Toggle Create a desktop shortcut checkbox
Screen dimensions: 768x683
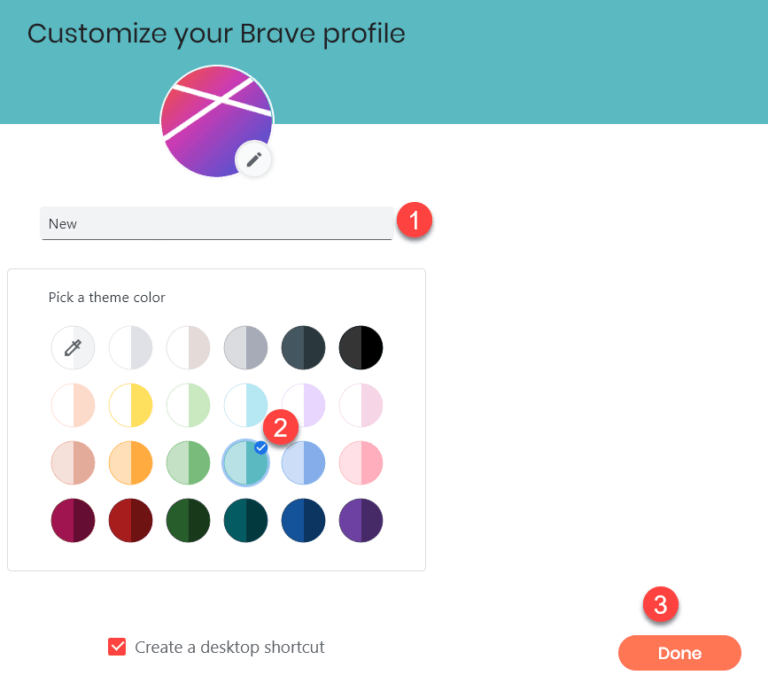click(x=117, y=647)
